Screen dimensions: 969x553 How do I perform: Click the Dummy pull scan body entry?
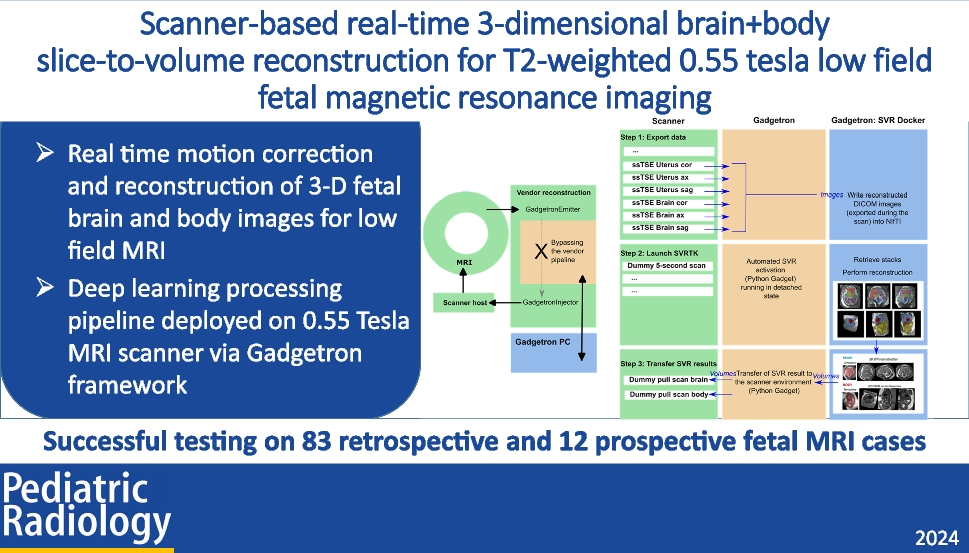666,396
